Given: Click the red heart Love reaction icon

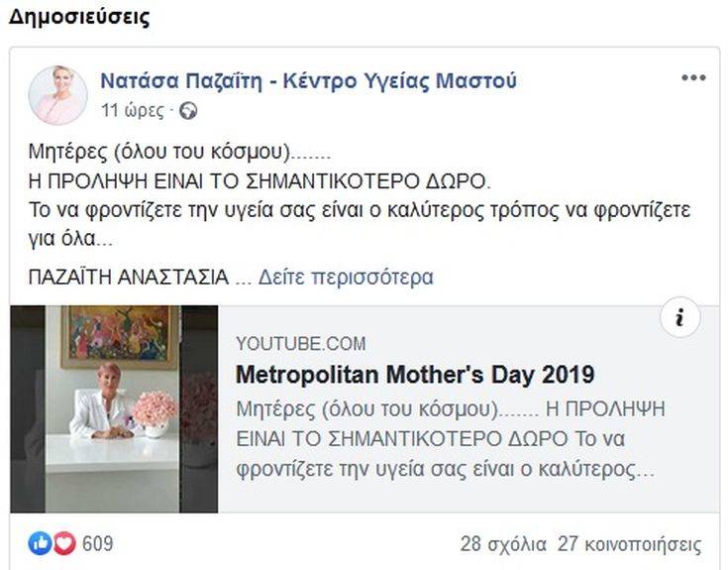Looking at the screenshot, I should (x=63, y=543).
